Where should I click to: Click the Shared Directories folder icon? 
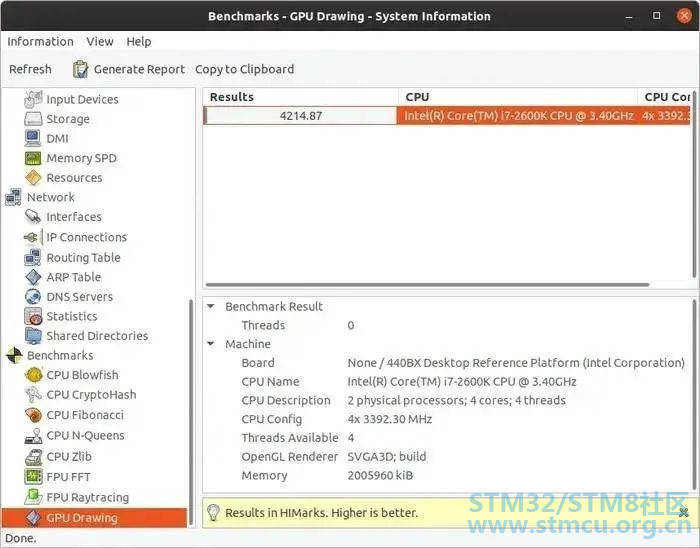point(33,336)
